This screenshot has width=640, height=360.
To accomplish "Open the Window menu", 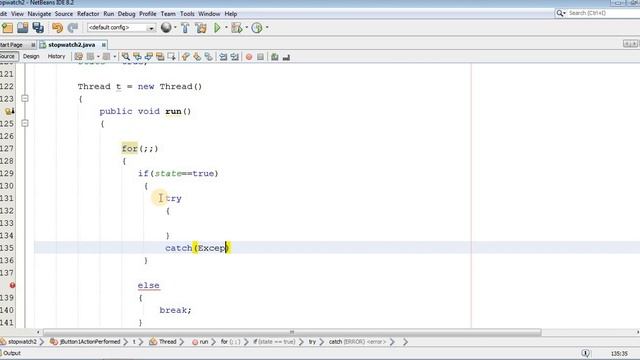I will point(209,14).
